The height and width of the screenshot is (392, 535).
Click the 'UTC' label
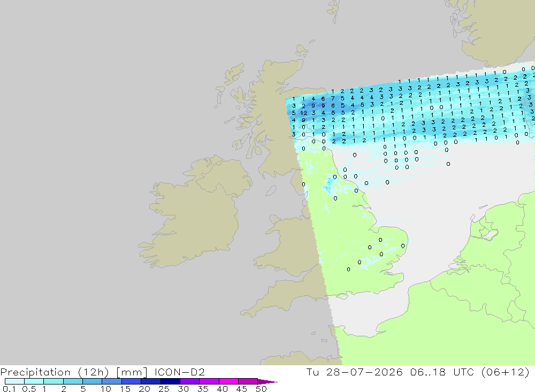[463, 372]
